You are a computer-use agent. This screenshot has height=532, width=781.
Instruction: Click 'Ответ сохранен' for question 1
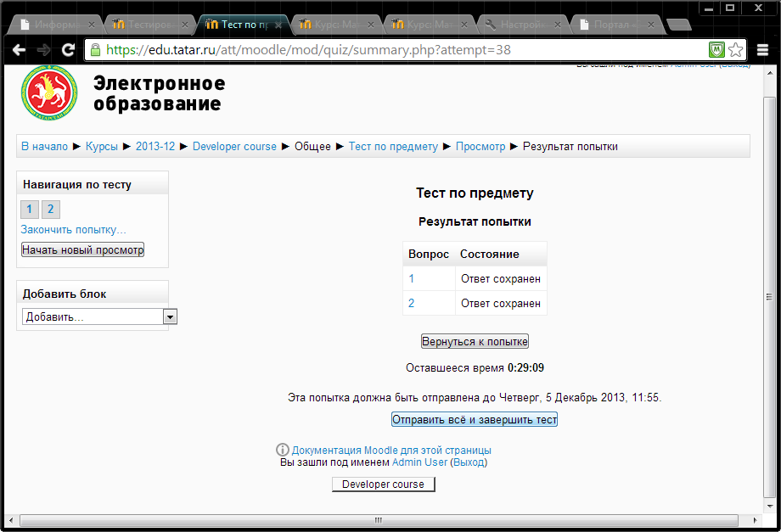501,278
